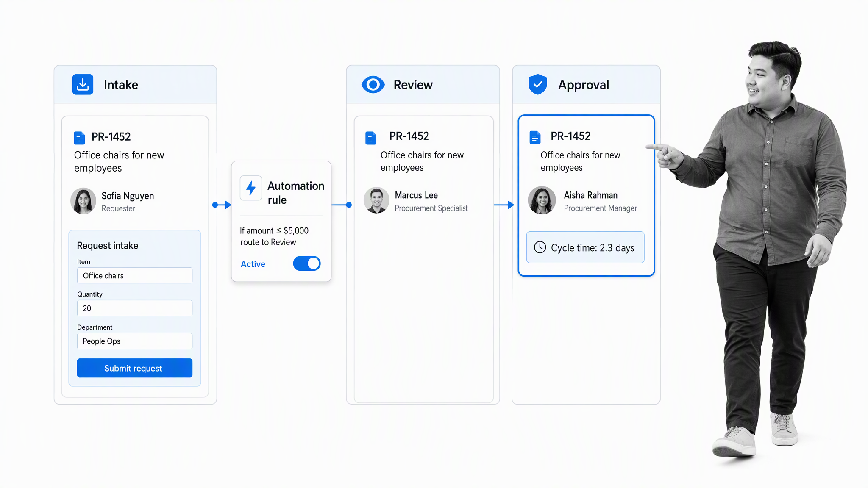This screenshot has height=488, width=868.
Task: Click the Intake column title
Action: 121,85
